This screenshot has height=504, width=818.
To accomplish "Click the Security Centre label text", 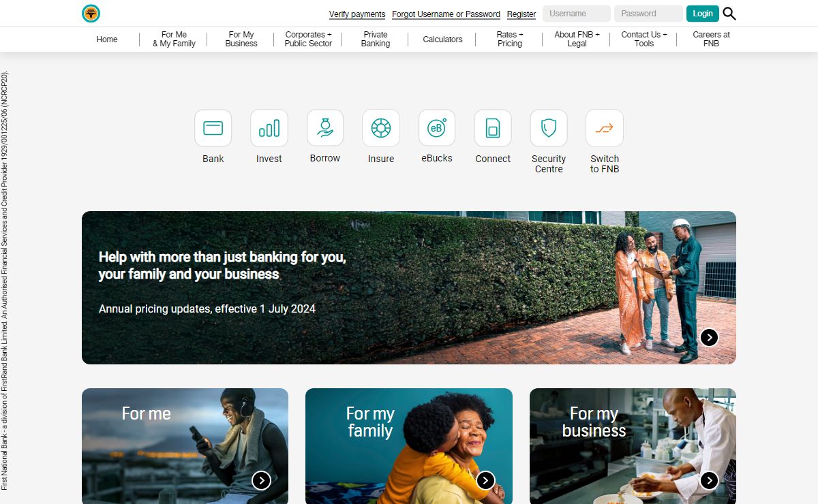I will tap(549, 163).
